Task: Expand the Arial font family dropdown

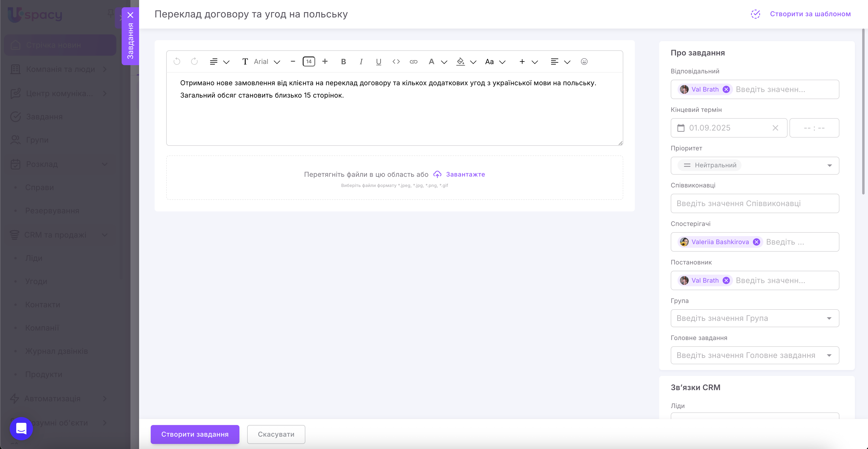Action: [266, 62]
